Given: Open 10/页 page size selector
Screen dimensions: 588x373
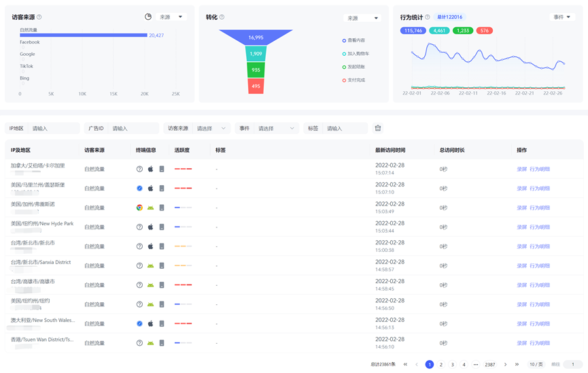Looking at the screenshot, I should [x=536, y=364].
